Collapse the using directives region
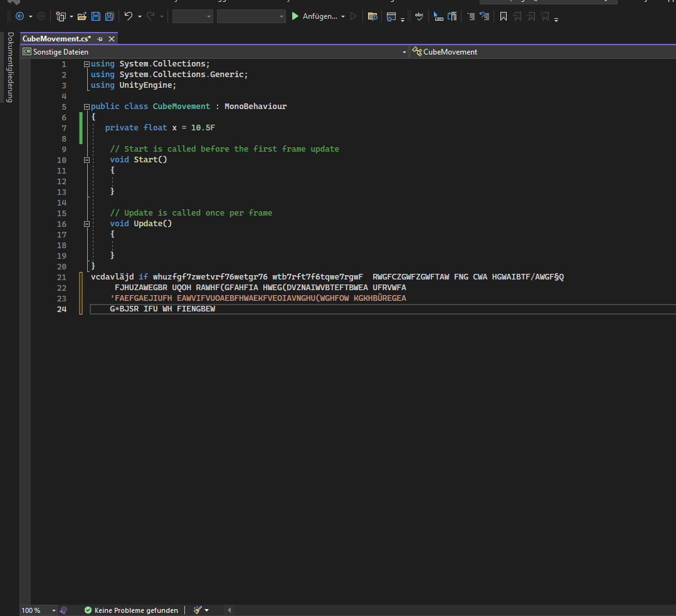 click(x=87, y=63)
